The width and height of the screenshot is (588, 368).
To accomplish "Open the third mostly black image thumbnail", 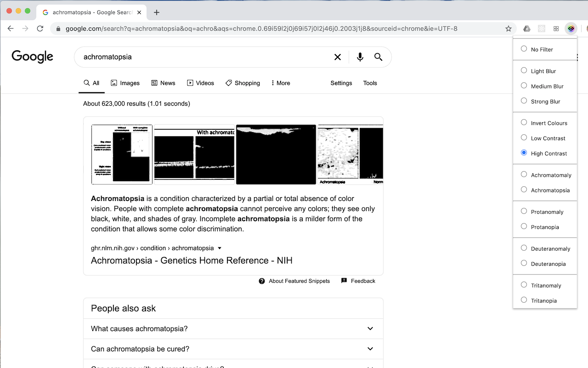I will coord(276,155).
